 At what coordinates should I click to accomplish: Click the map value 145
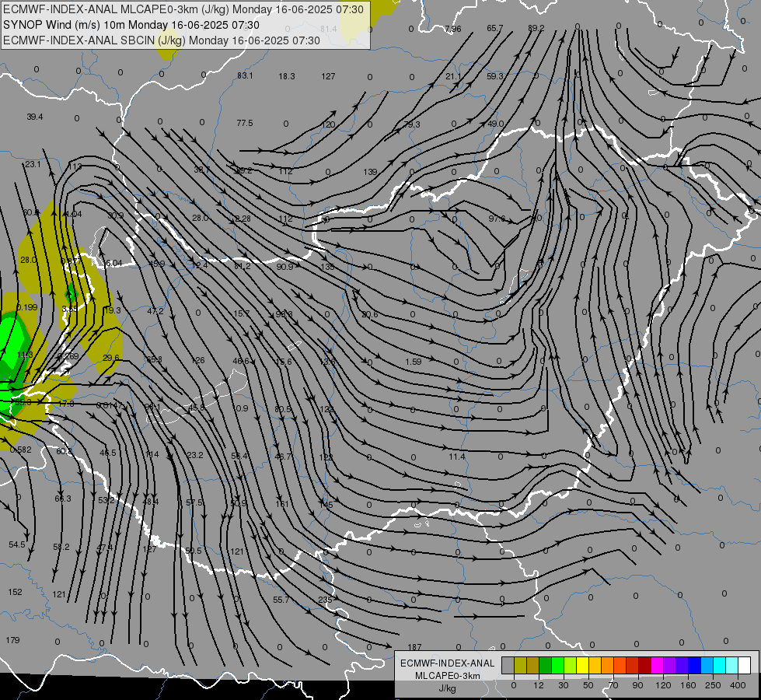point(326,506)
